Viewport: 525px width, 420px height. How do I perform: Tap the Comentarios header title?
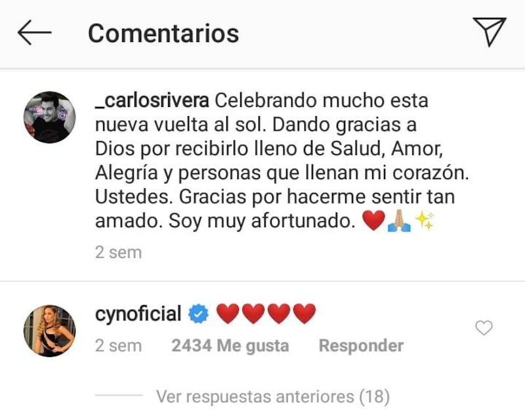click(163, 33)
